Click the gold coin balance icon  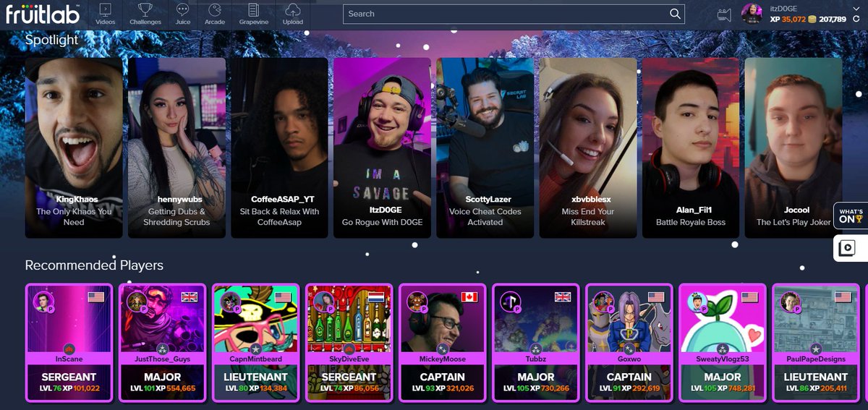click(812, 20)
